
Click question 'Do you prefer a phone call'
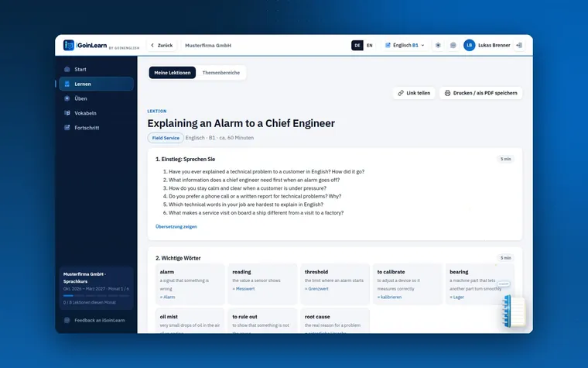[x=255, y=196]
